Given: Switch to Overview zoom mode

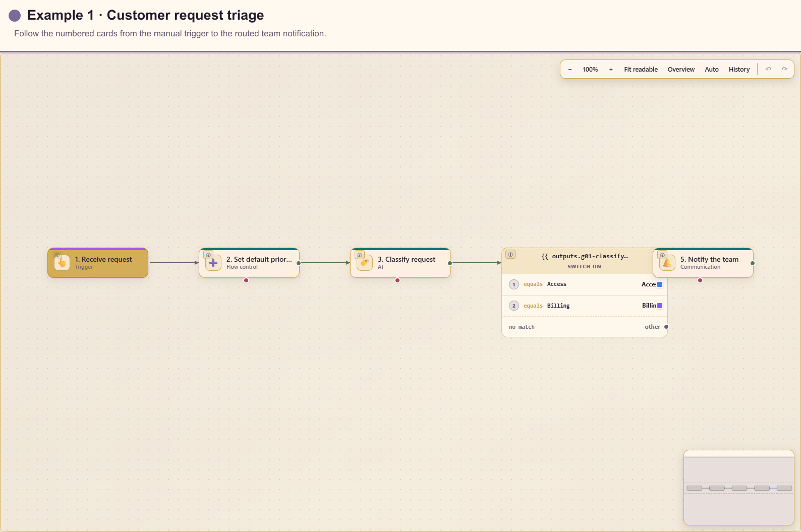Looking at the screenshot, I should (x=681, y=69).
